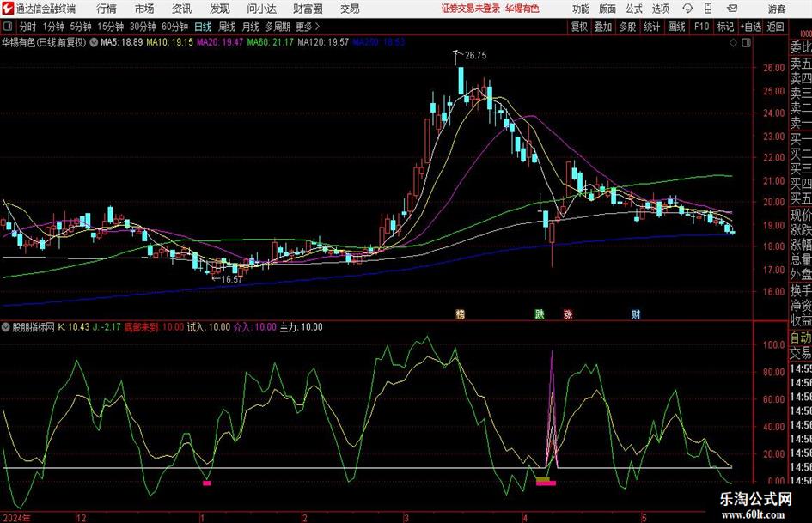The width and height of the screenshot is (812, 523).
Task: Click the diamond icon above the price axis
Action: (733, 43)
